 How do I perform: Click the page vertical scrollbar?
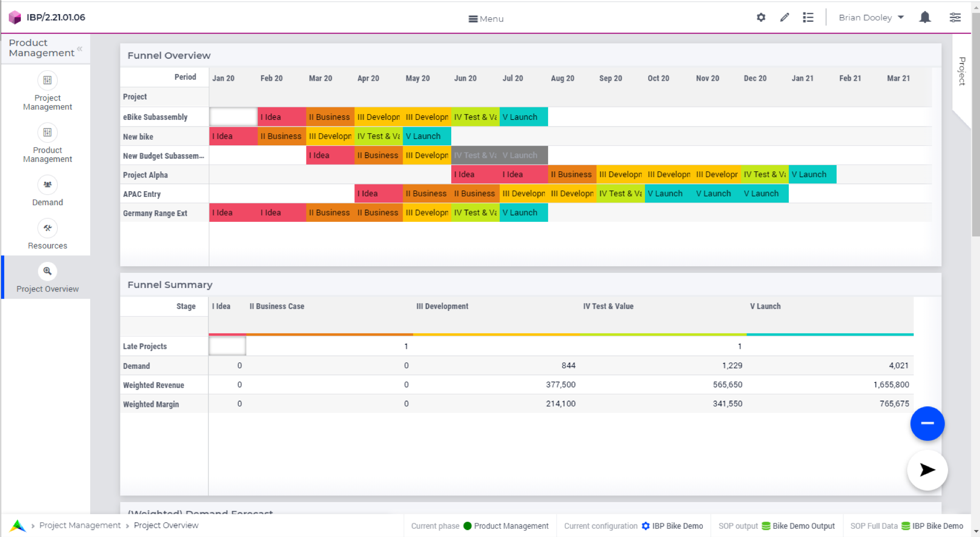point(975,125)
